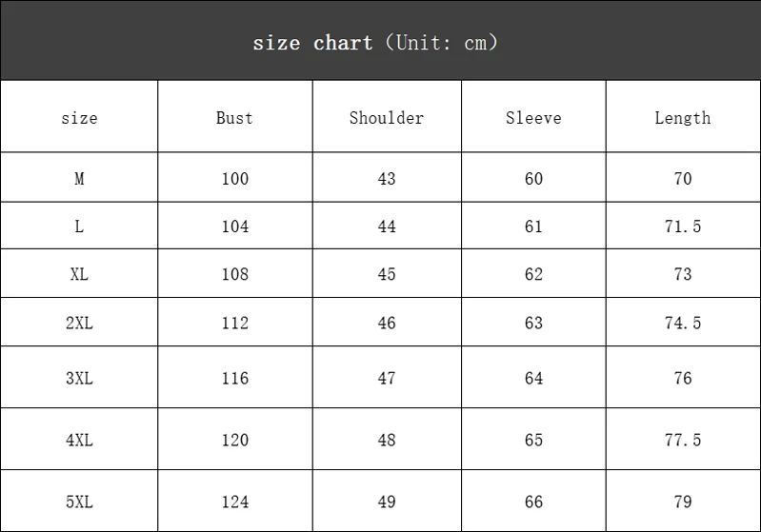Select the Bust value 116 cell

pos(234,378)
